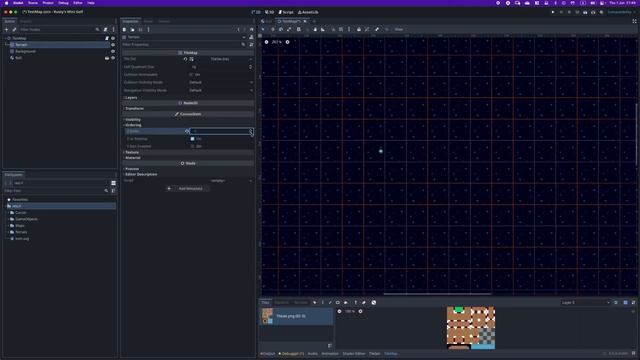Toggle visibility of the TestMap root node
The width and height of the screenshot is (640, 360).
113,38
